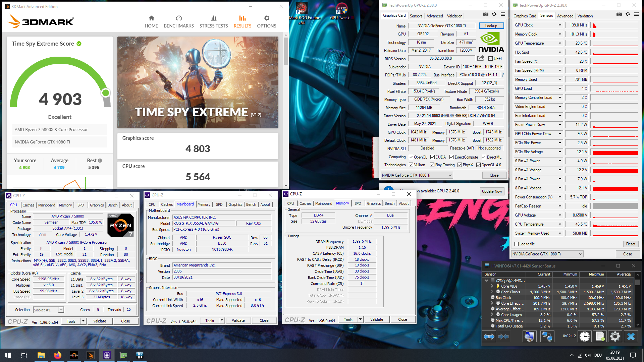644x362 pixels.
Task: Click refresh icon in Sensors GPU-Z window
Action: pyautogui.click(x=628, y=14)
